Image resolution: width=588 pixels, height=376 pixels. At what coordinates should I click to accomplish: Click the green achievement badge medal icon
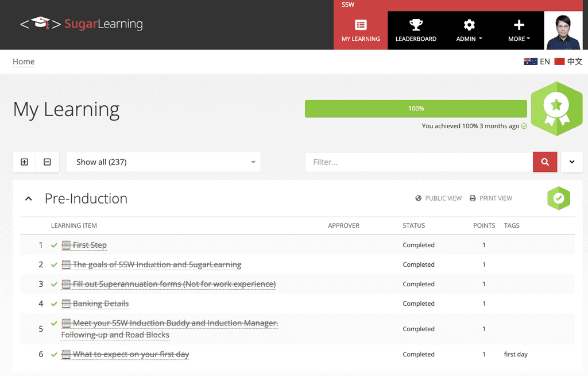556,108
